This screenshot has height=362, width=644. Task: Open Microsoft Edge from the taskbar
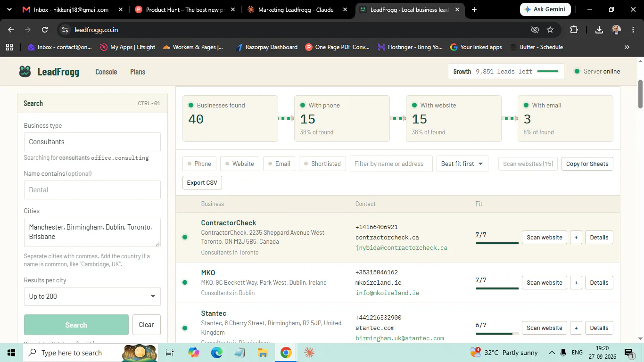[x=216, y=353]
